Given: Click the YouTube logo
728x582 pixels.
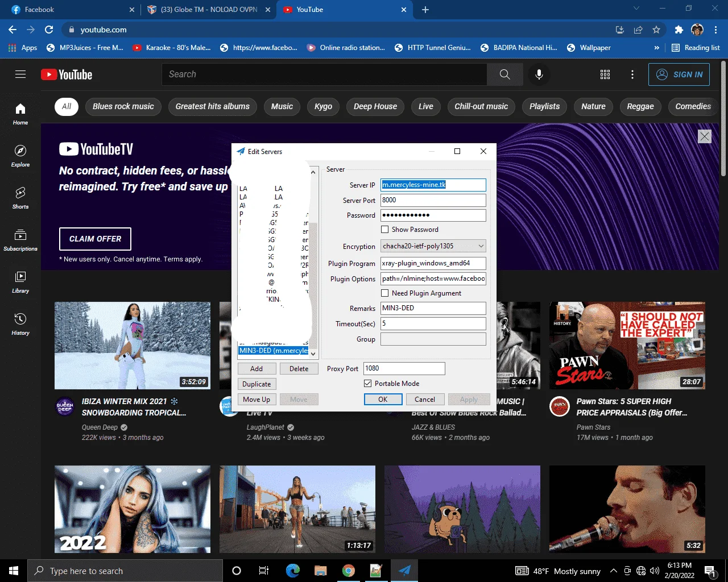Looking at the screenshot, I should (x=67, y=74).
